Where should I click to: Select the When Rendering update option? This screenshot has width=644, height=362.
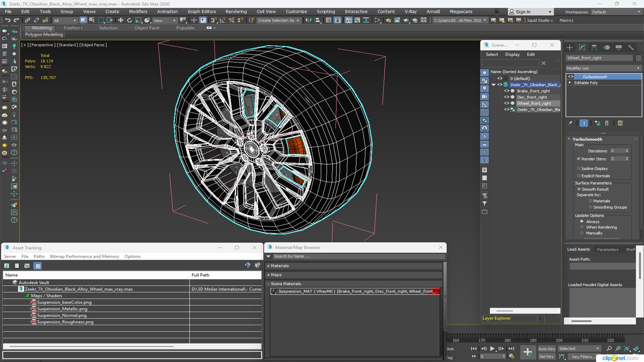pos(582,227)
